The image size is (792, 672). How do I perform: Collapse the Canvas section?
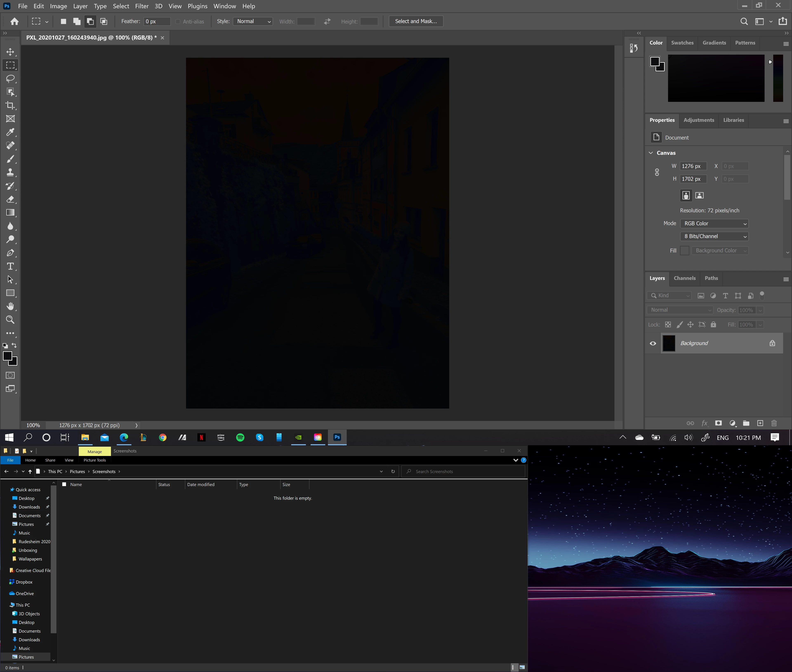pyautogui.click(x=651, y=153)
